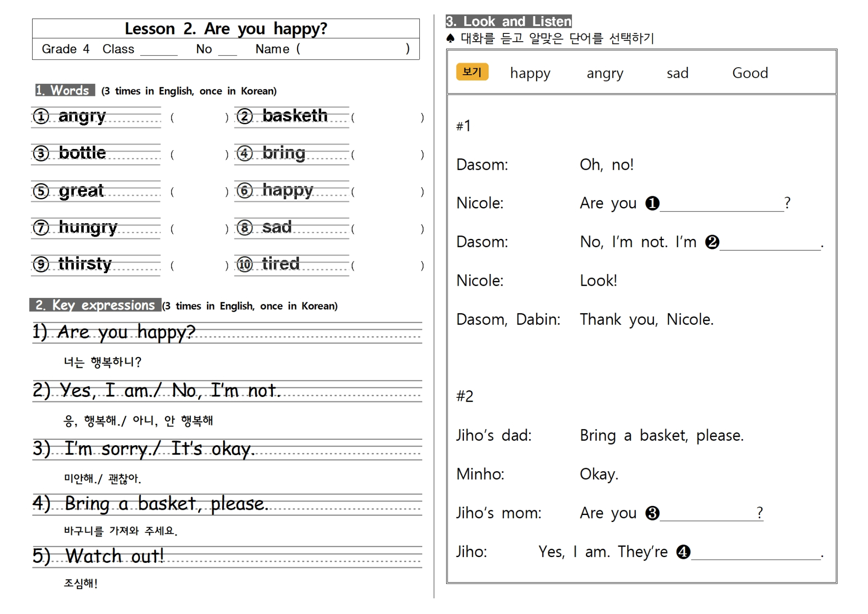Image resolution: width=868 pixels, height=614 pixels.
Task: Click the line 'Thank you, Nicole.'
Action: [647, 320]
